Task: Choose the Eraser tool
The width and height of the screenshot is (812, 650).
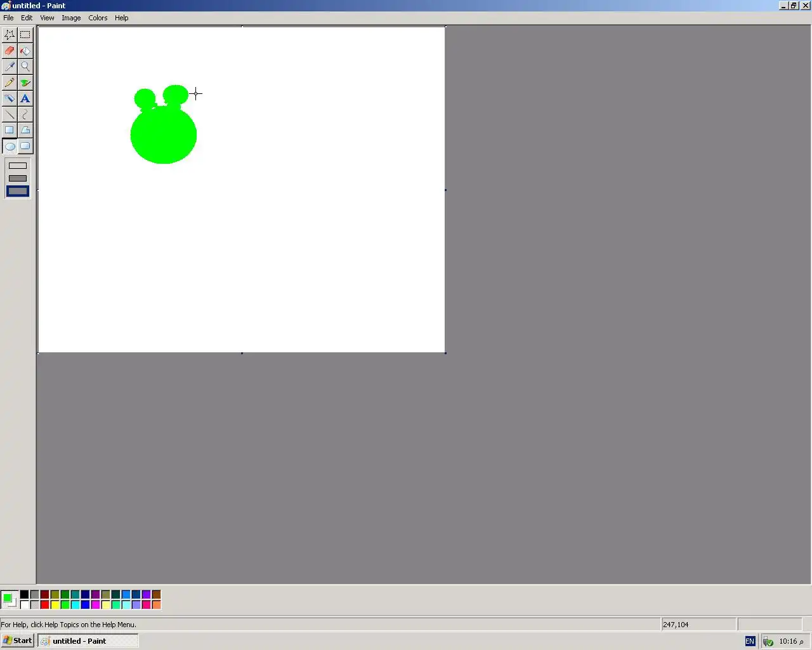Action: 10,51
